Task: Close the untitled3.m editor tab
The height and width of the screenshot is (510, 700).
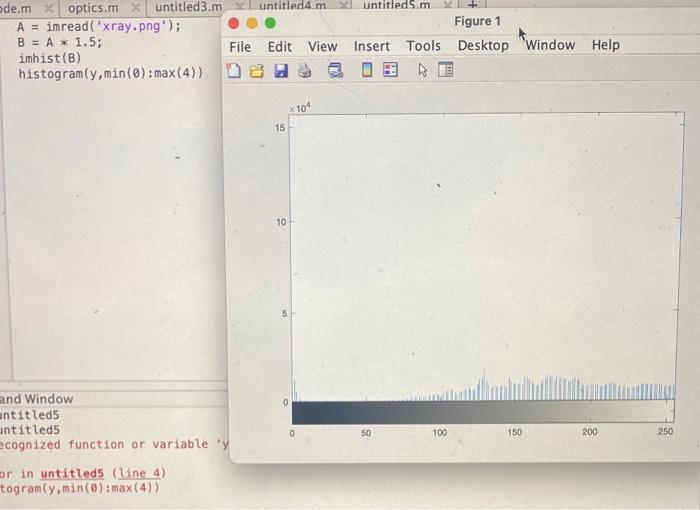Action: click(240, 6)
